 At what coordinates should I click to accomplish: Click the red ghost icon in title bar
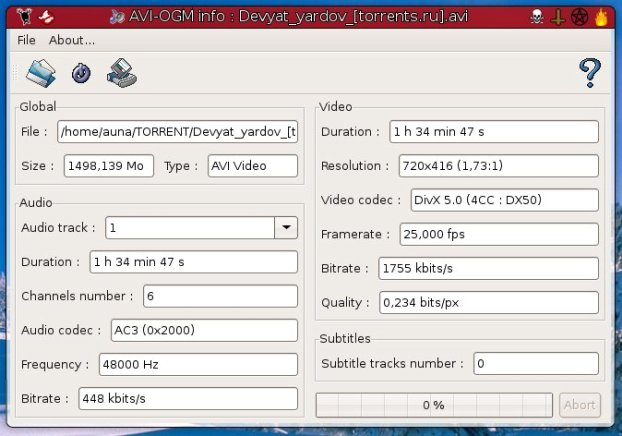click(x=46, y=17)
